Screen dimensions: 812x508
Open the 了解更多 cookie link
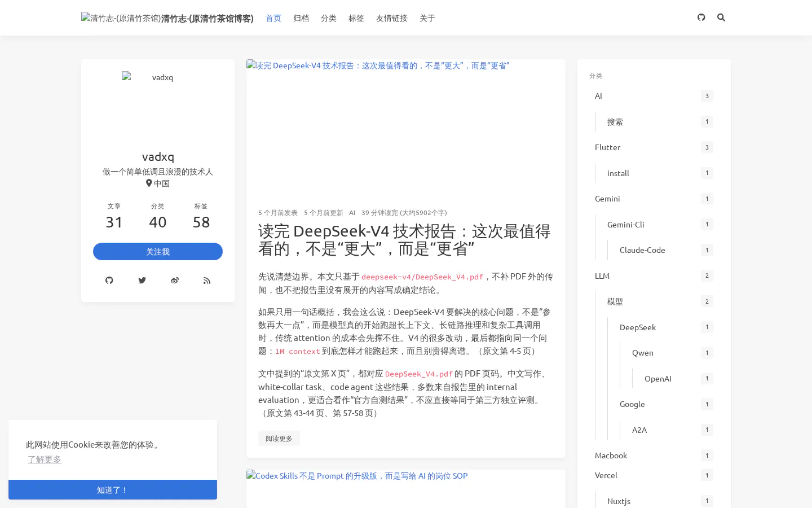click(45, 459)
